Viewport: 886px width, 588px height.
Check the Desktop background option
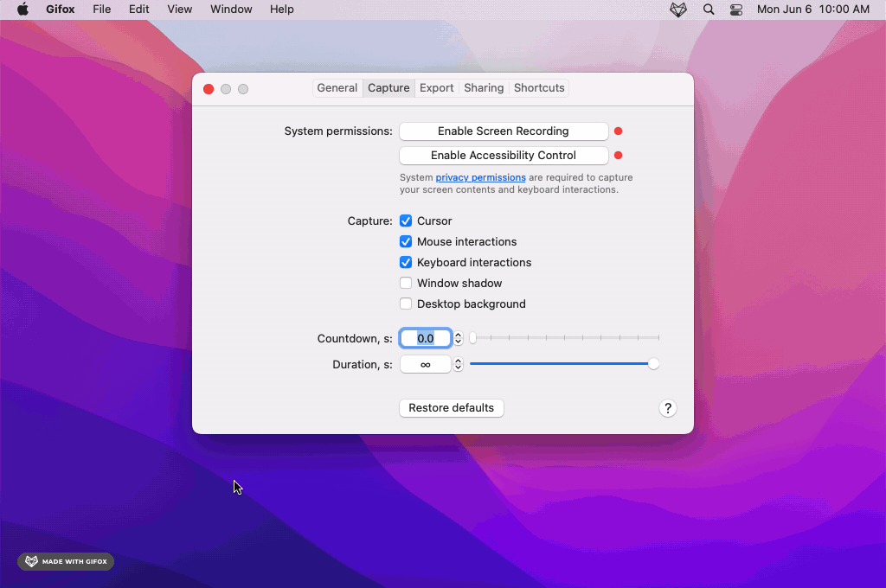click(x=406, y=304)
